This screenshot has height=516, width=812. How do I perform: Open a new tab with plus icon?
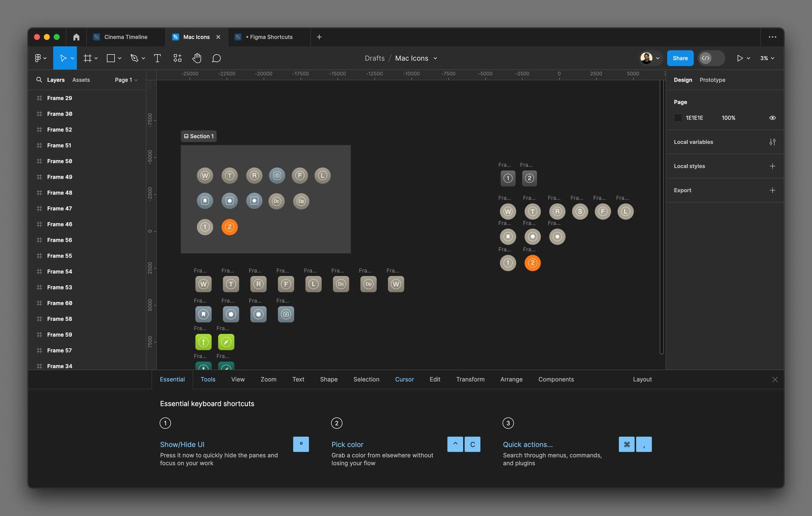point(319,37)
